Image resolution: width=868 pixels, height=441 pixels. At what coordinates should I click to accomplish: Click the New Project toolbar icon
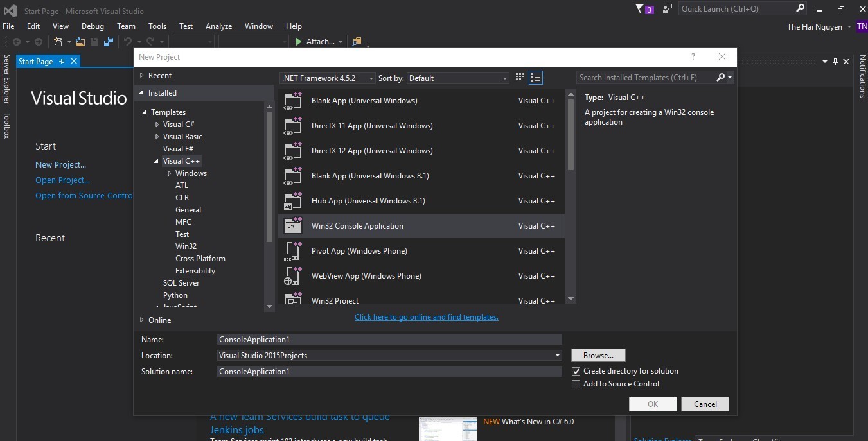click(58, 42)
